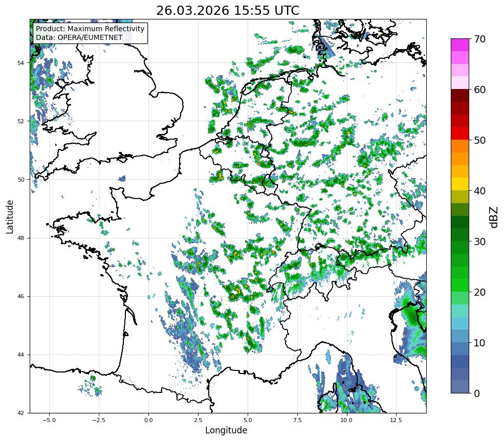The width and height of the screenshot is (504, 440).
Task: Click the magenta top colorbar segment
Action: click(x=460, y=45)
